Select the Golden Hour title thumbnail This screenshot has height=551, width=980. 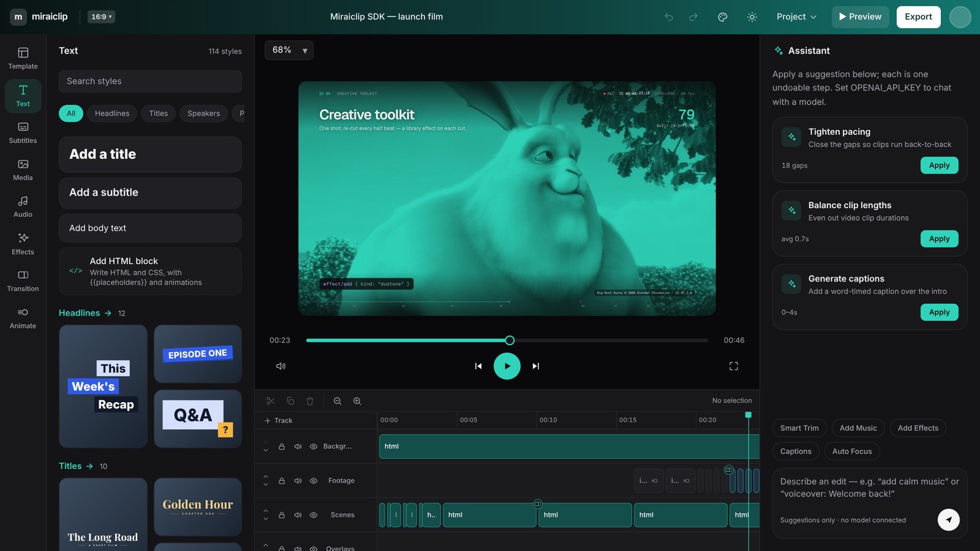coord(198,507)
